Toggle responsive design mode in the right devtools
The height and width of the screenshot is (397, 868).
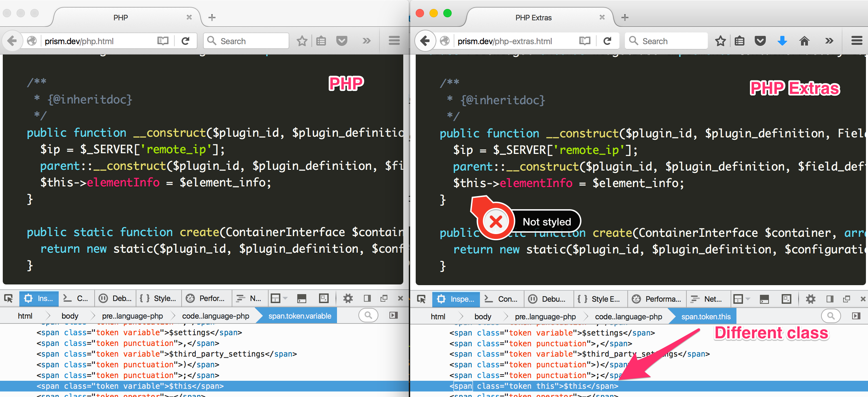(x=786, y=299)
